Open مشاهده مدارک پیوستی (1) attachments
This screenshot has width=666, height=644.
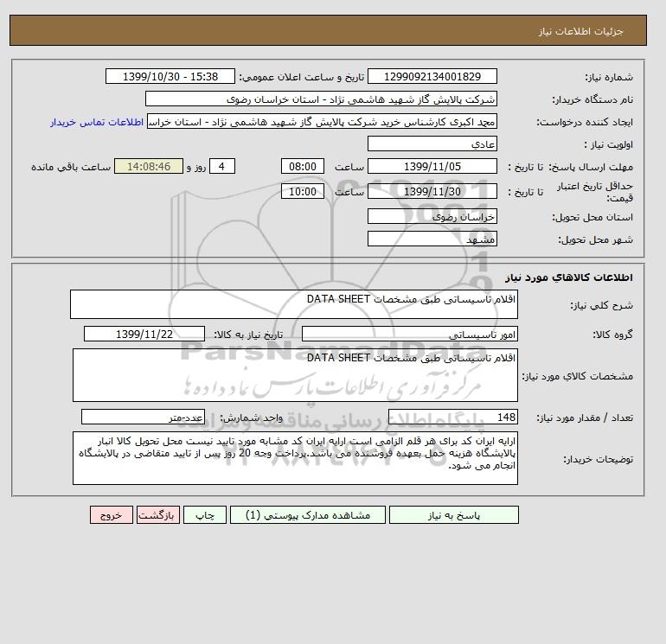(308, 515)
